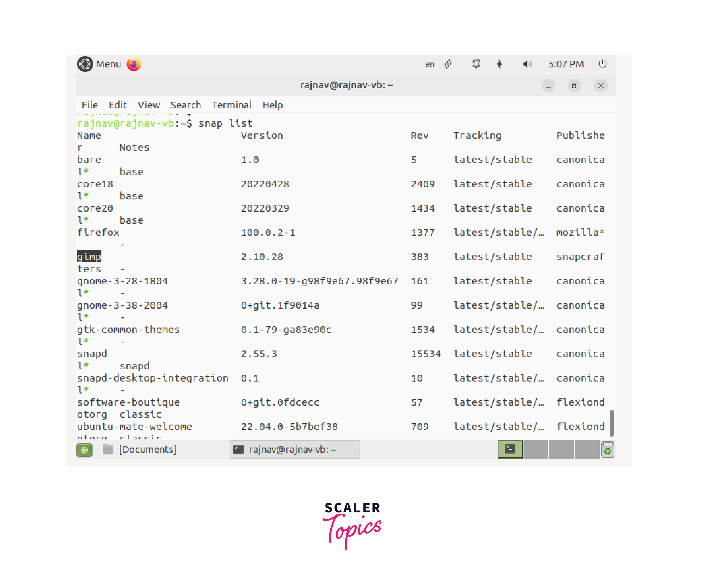Open the notifications bell icon

tap(476, 64)
